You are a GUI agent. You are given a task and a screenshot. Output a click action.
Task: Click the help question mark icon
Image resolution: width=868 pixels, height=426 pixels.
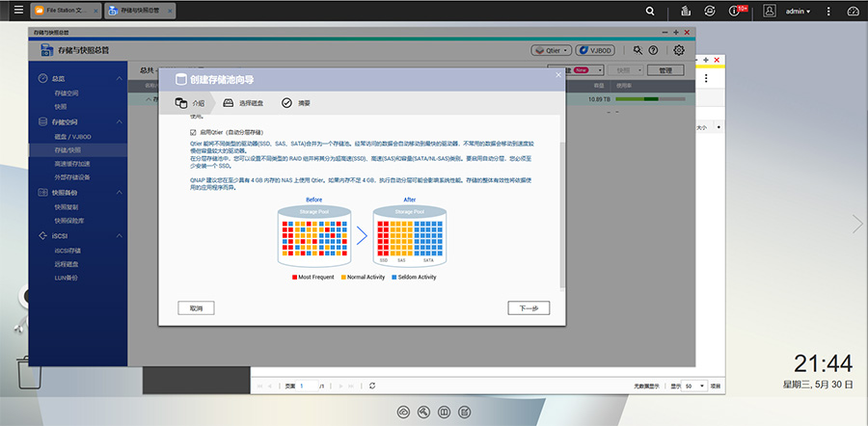[654, 50]
